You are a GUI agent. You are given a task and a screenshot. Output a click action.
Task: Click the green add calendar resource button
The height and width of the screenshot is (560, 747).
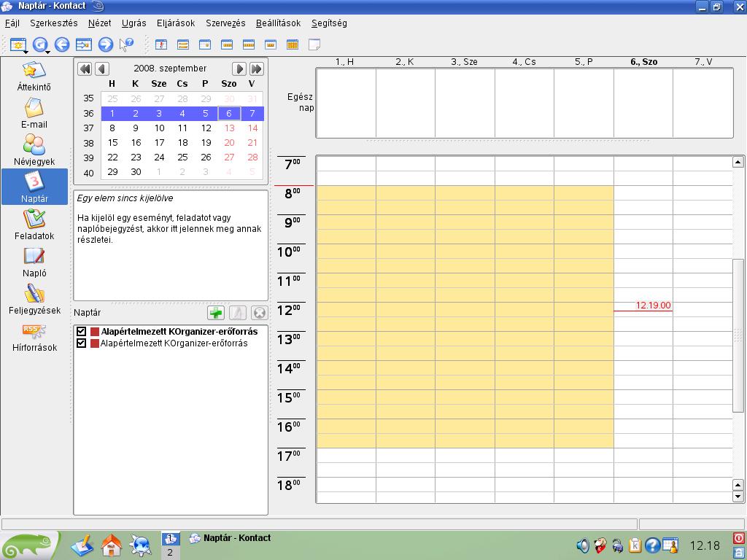click(216, 313)
